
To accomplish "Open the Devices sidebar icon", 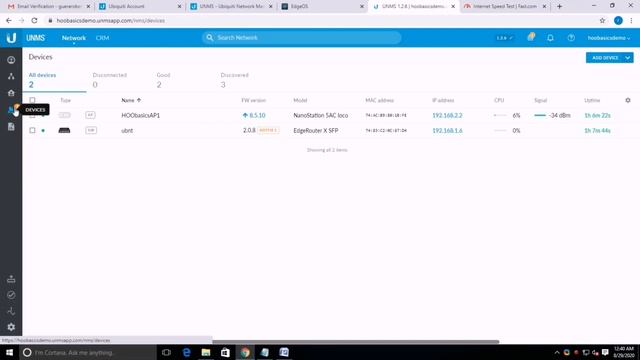I will (11, 109).
